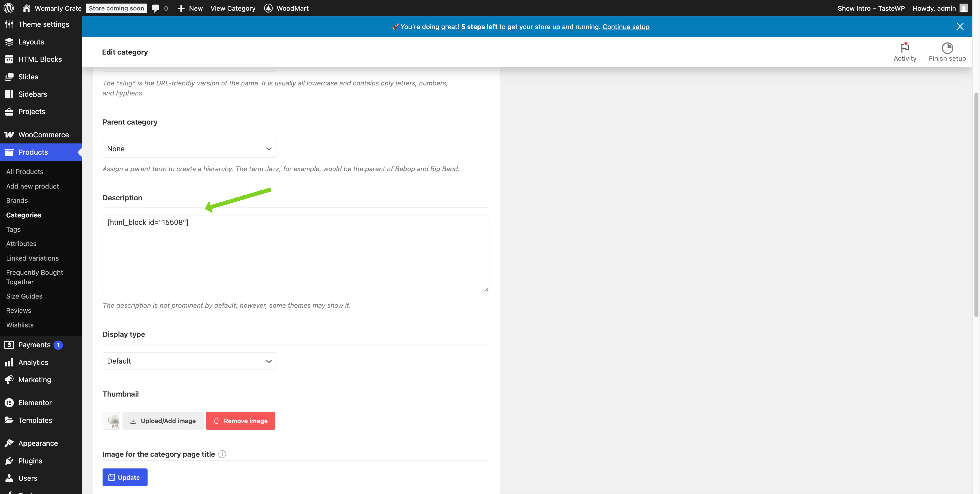Viewport: 980px width, 494px height.
Task: Click the admin avatar icon
Action: [964, 8]
